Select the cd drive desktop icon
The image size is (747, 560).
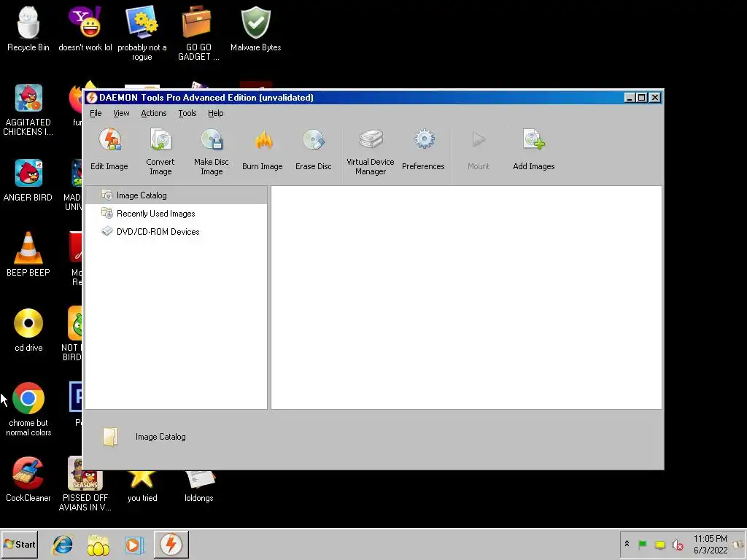(x=28, y=330)
